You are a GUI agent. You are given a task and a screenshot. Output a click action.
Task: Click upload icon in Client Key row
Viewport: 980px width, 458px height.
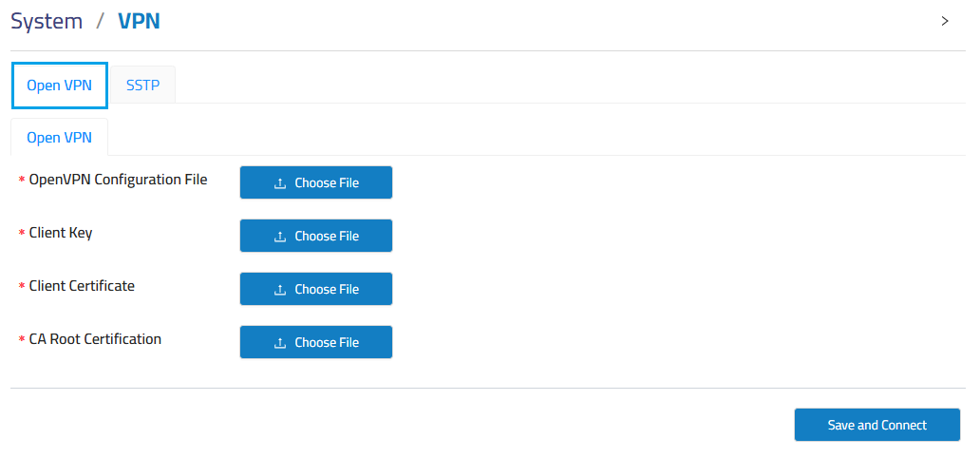pos(280,237)
